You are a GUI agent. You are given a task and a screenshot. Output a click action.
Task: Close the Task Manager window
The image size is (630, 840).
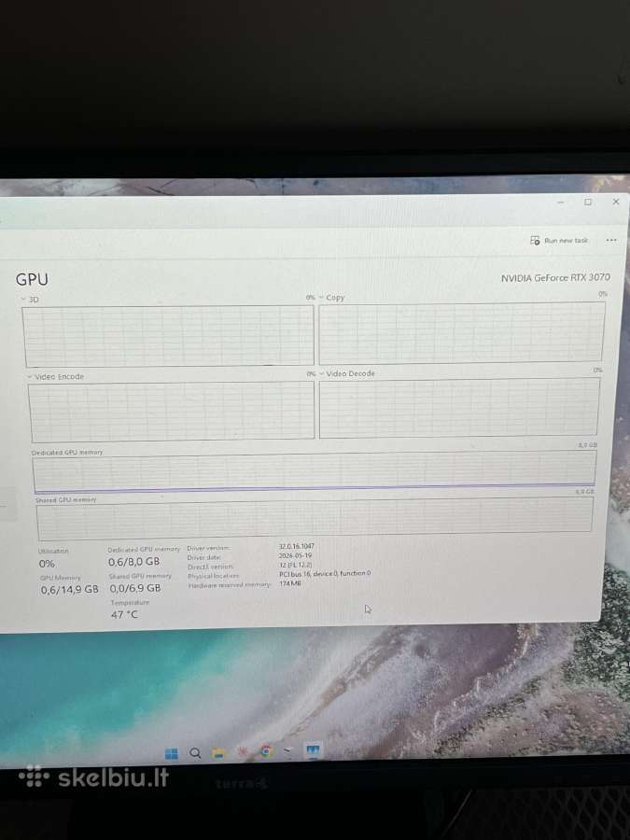(616, 202)
